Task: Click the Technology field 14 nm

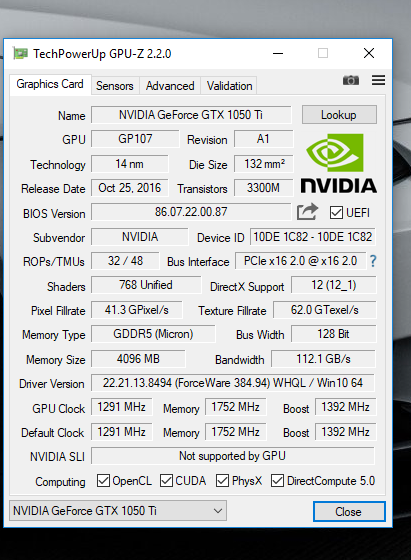Action: (x=129, y=164)
